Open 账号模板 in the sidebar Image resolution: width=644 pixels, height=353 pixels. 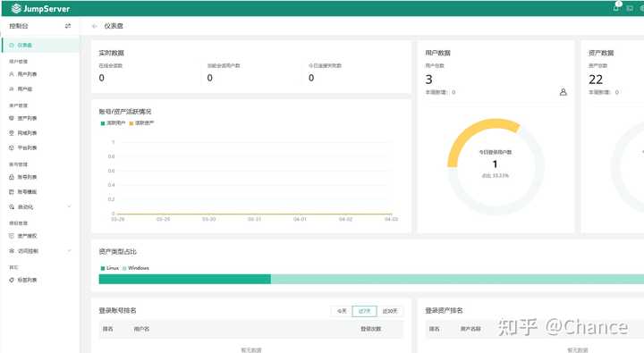pyautogui.click(x=27, y=191)
